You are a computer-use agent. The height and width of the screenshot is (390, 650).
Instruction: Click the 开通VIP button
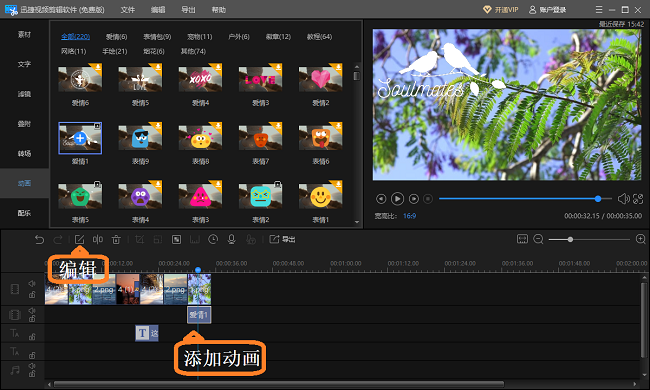point(501,10)
